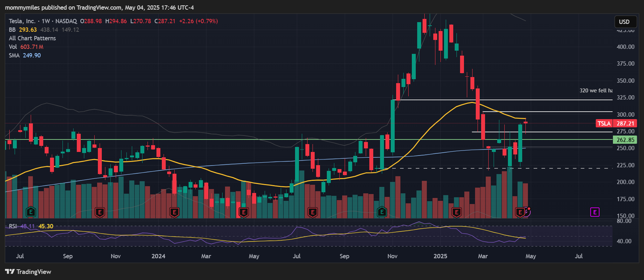The width and height of the screenshot is (644, 280).
Task: Click the 175.00 price axis label
Action: click(625, 199)
